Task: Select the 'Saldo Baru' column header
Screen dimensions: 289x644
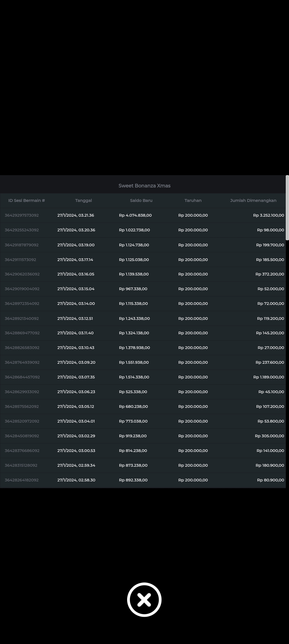Action: (x=141, y=201)
